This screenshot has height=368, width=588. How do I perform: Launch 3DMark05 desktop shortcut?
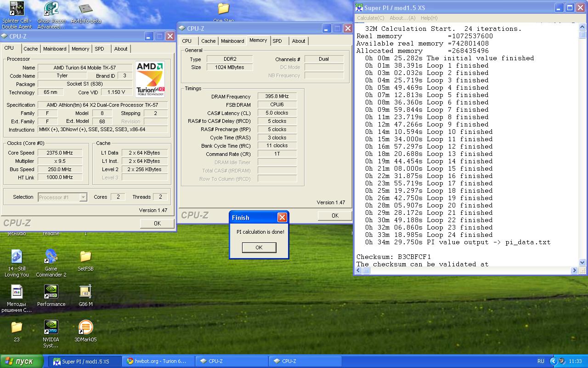85,331
